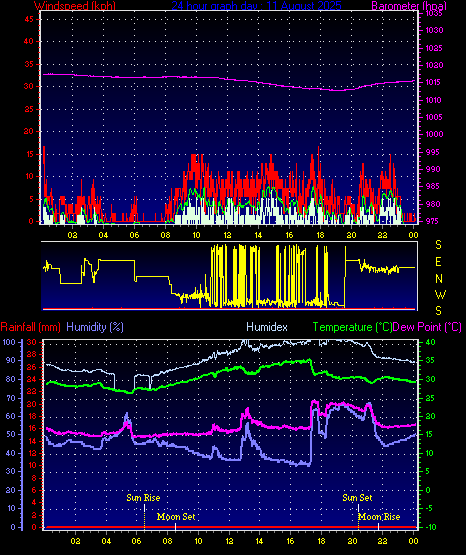Click the 35 value on windspeed axis
This screenshot has width=466, height=555.
[29, 64]
